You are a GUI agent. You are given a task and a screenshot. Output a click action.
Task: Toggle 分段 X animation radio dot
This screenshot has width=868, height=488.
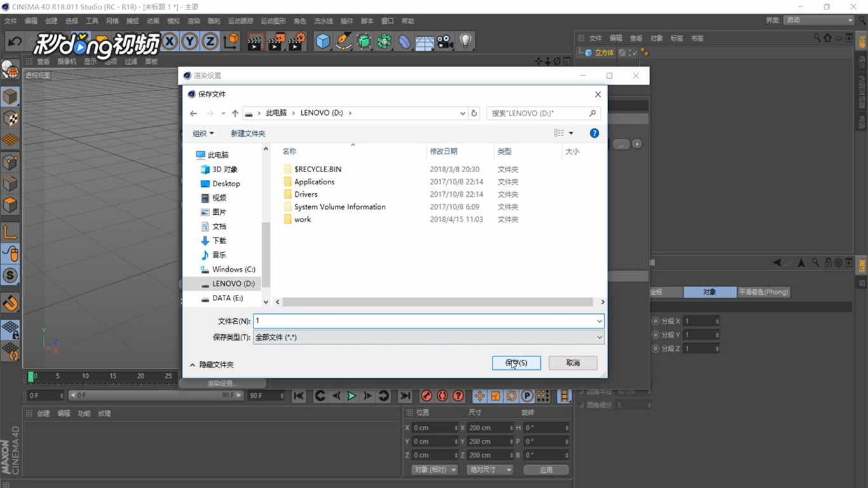[x=656, y=321]
